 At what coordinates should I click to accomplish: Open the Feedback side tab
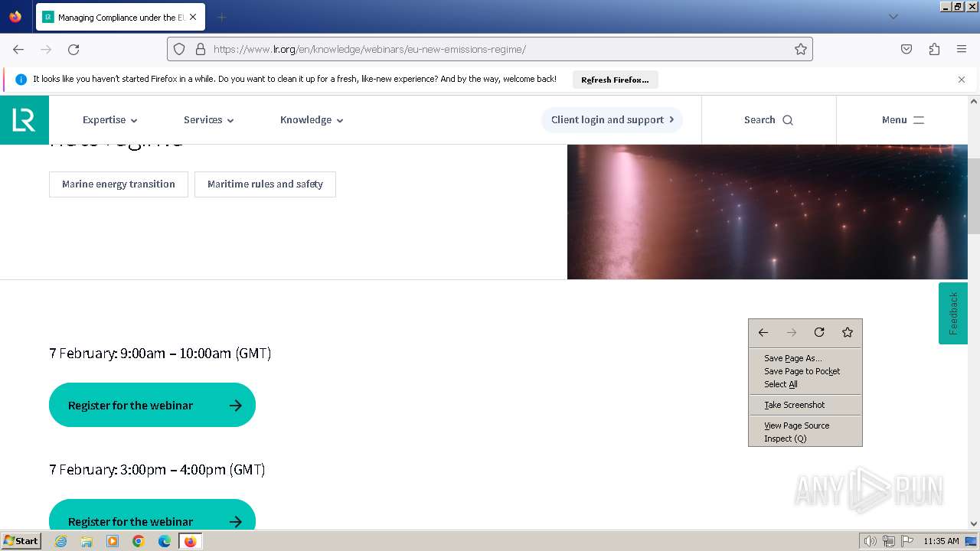[953, 314]
